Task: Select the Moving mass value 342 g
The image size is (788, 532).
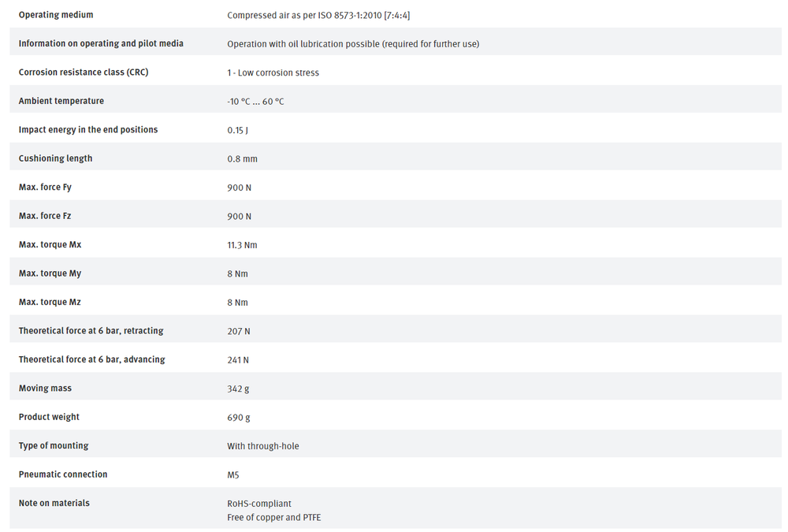Action: 238,389
